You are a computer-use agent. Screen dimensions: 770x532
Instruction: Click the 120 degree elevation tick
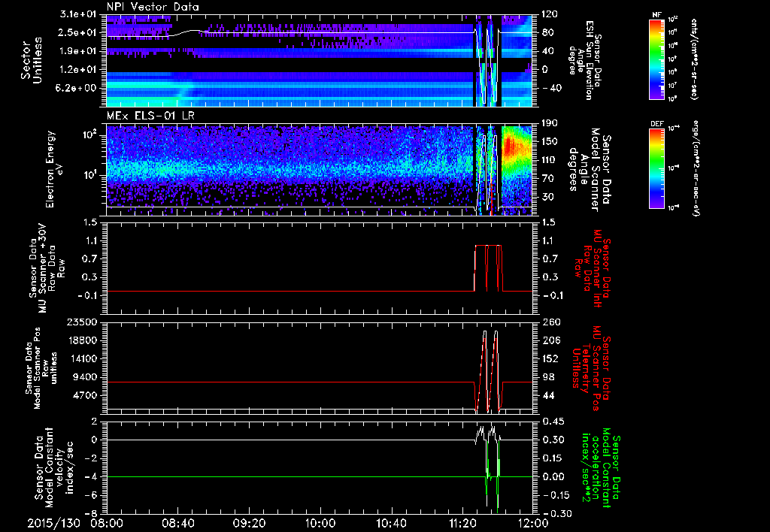pyautogui.click(x=550, y=14)
